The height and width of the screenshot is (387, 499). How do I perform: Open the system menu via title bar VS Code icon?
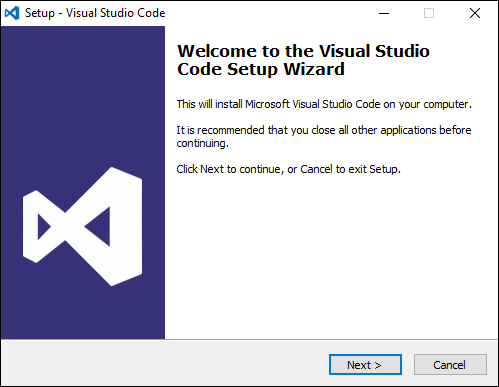(12, 13)
